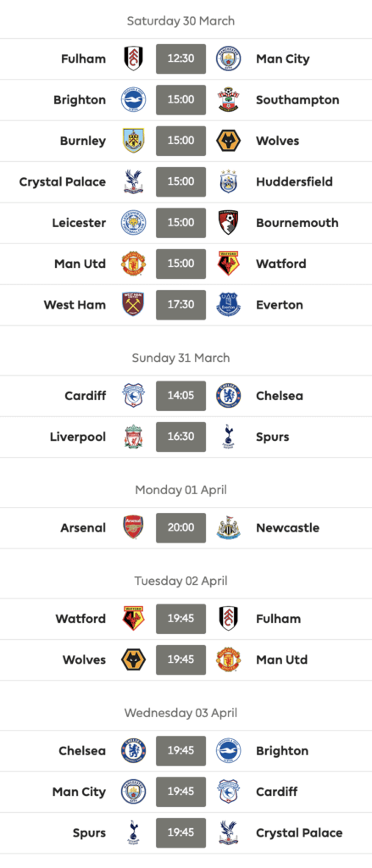Click the Liverpool crest icon

pos(133,437)
